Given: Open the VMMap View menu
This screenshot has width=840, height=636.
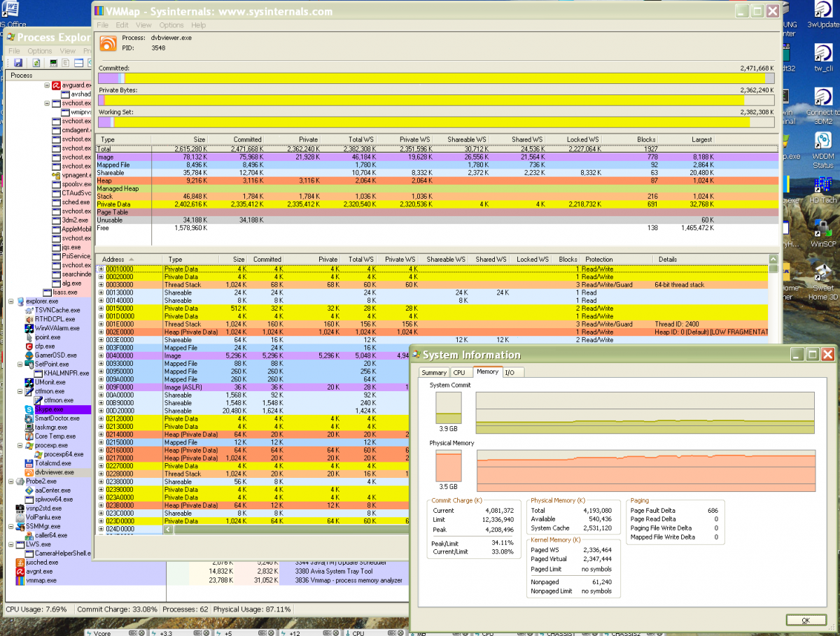Looking at the screenshot, I should pos(143,25).
